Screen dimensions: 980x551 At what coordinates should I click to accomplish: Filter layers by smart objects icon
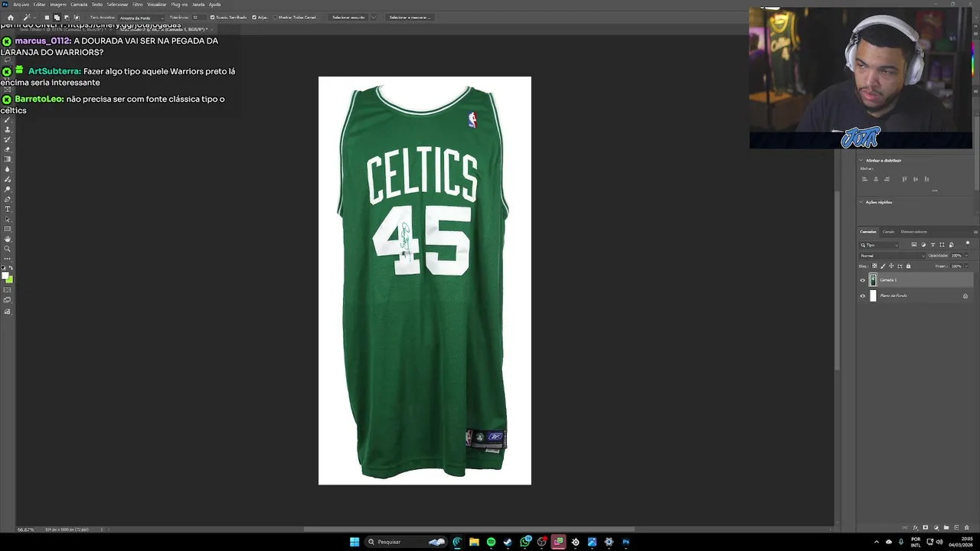coord(951,245)
